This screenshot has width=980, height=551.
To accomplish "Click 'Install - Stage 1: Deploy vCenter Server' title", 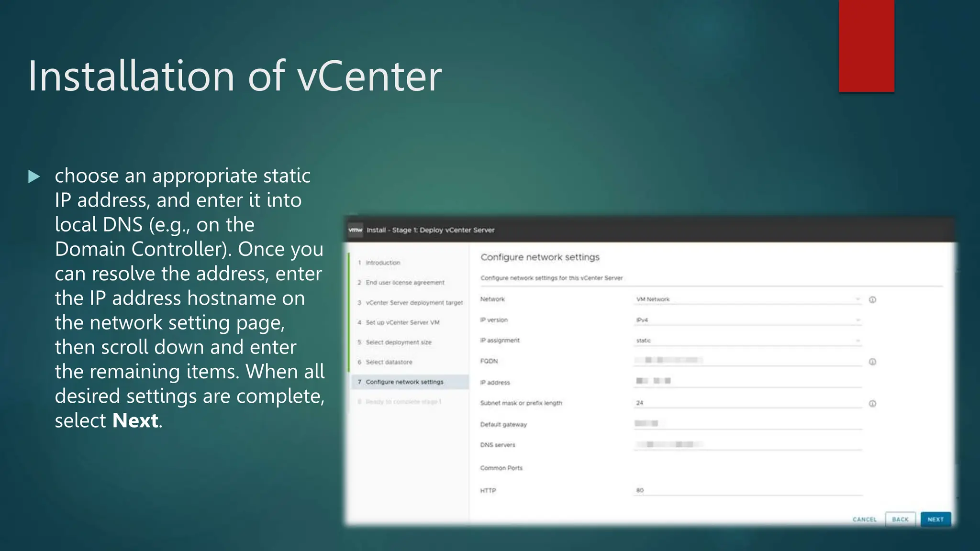I will click(x=430, y=230).
